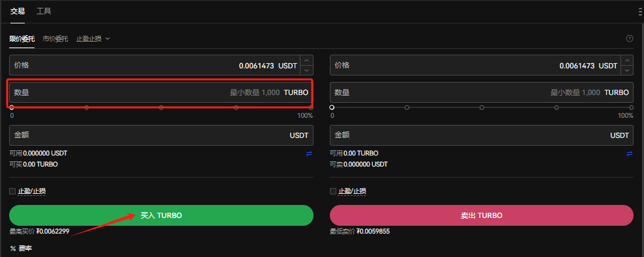This screenshot has height=257, width=644.
Task: Click sell-side swap arrows icon near 可用 TURBO
Action: tap(629, 154)
